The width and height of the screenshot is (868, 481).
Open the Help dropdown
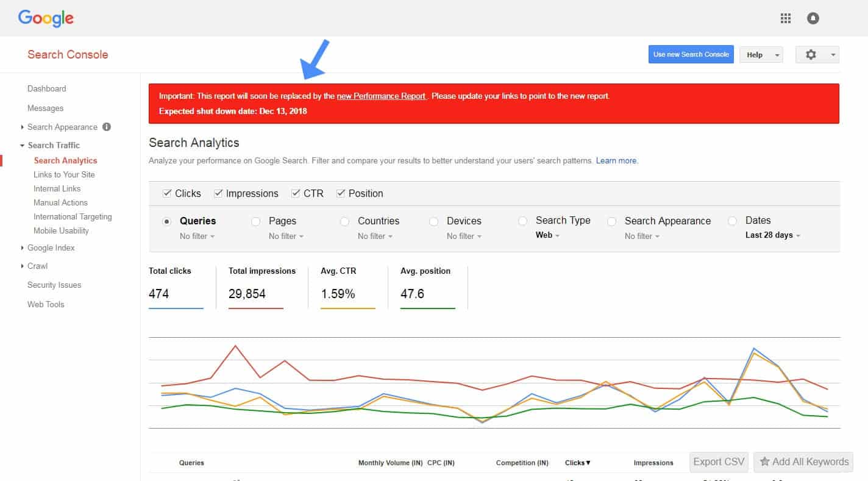coord(761,54)
